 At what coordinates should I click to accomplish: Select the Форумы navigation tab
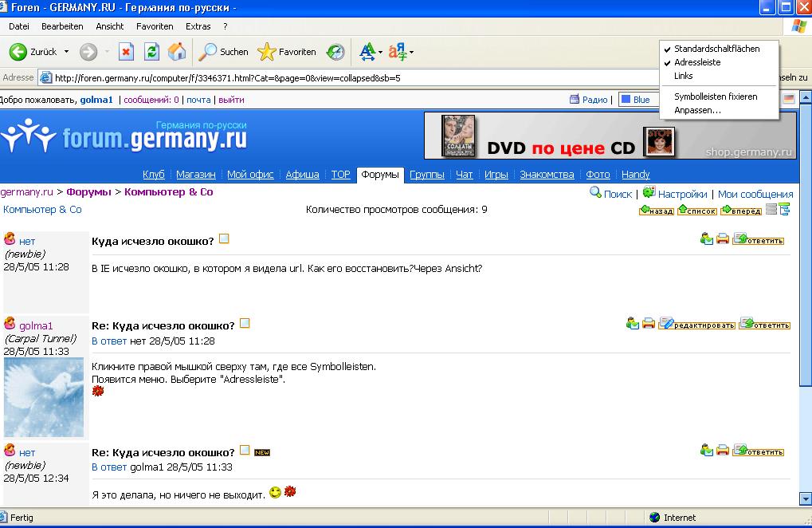click(380, 175)
